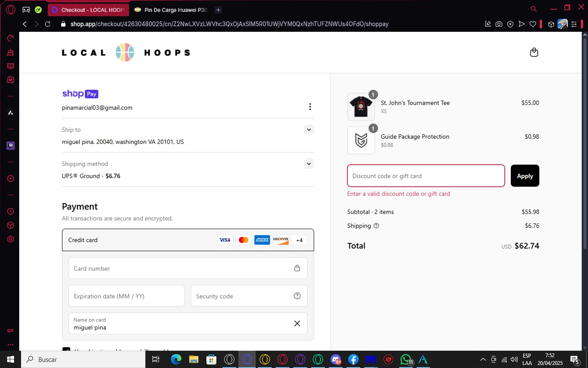Open profile avatar in toolbar
Viewport: 588px width, 368px height.
click(563, 24)
